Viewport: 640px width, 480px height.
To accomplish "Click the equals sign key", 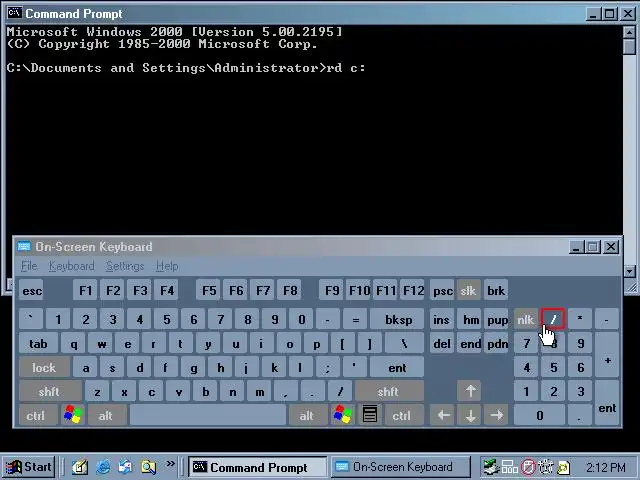I will [355, 319].
